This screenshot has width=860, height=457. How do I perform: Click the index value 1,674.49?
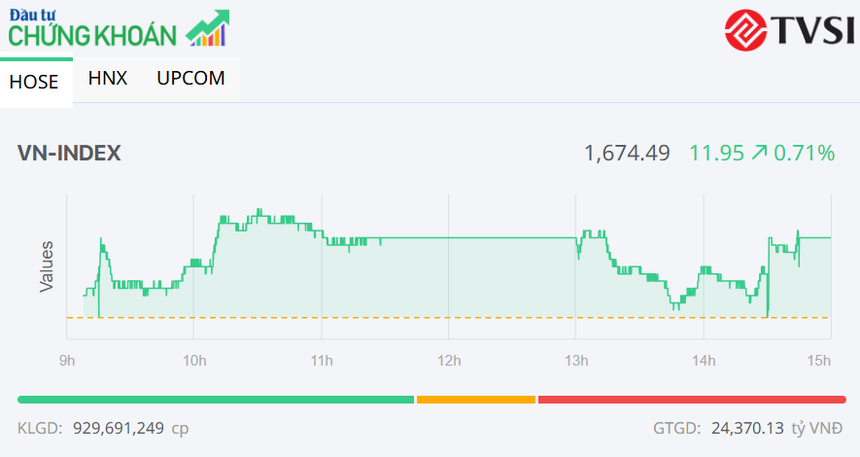click(x=627, y=153)
